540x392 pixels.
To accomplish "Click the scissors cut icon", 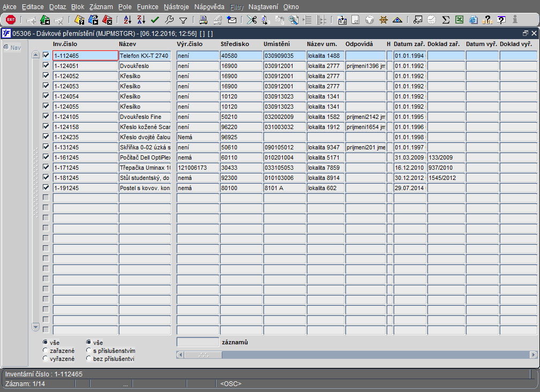I will click(x=252, y=20).
